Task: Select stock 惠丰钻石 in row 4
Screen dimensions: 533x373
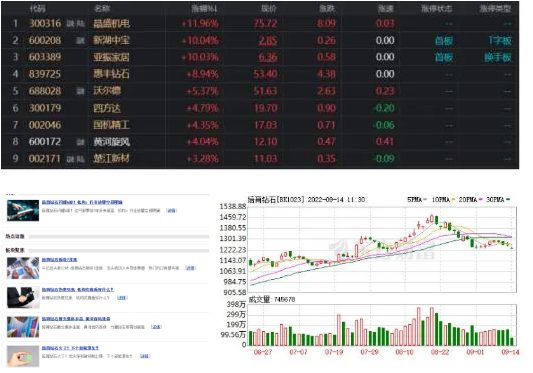Action: click(111, 74)
